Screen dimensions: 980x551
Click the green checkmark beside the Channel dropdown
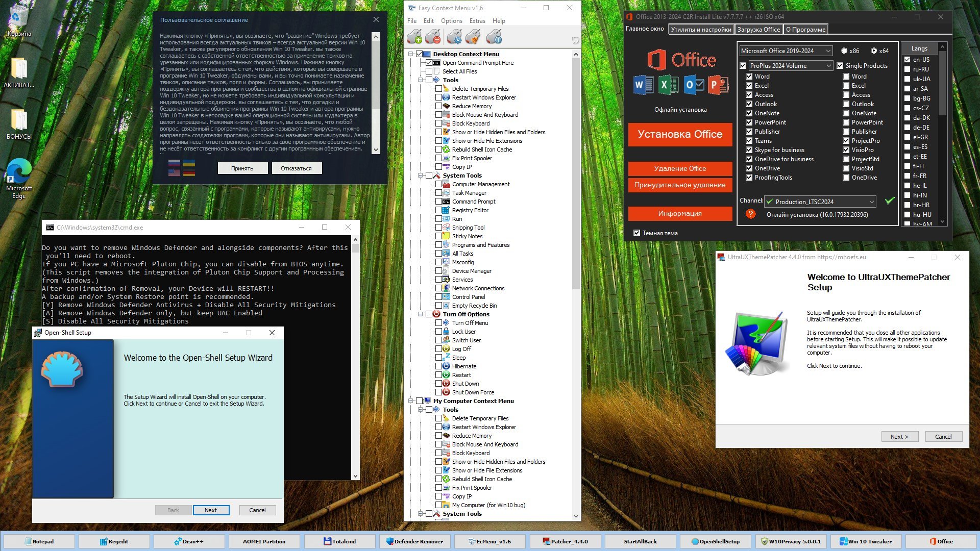(890, 201)
